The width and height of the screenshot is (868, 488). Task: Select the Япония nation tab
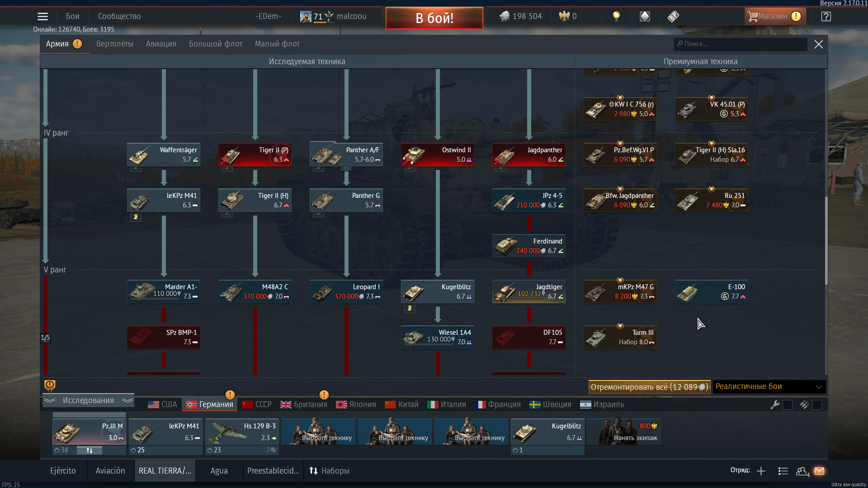(x=356, y=404)
